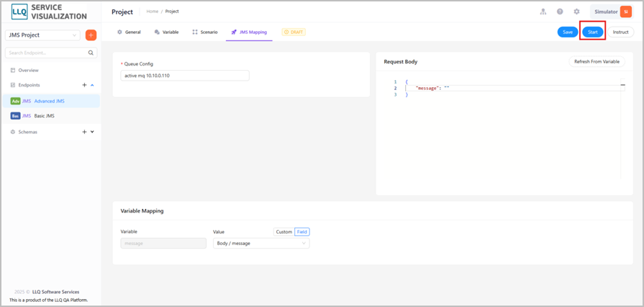Open the settings gear icon in the header
Screen dimensions: 644x307
pos(576,12)
